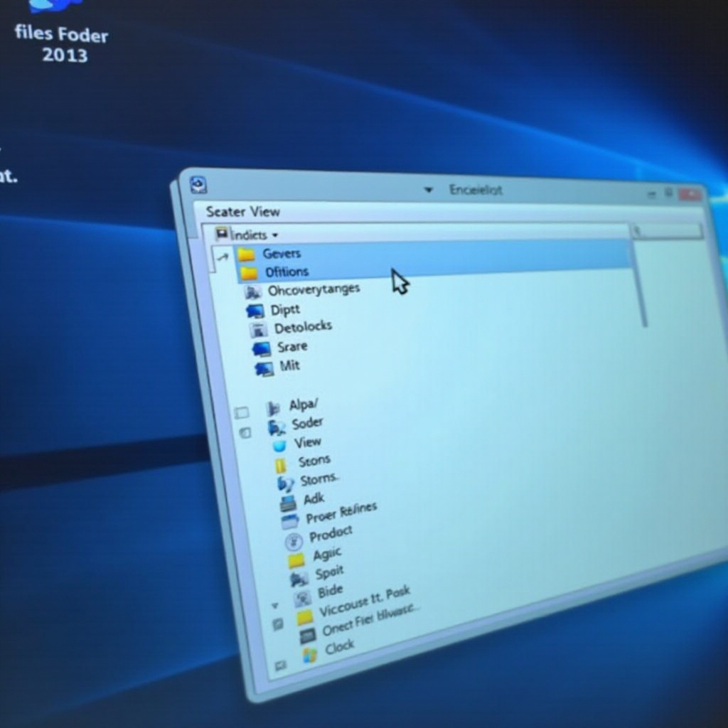Open the Indicts dropdown
The width and height of the screenshot is (728, 728).
(275, 235)
